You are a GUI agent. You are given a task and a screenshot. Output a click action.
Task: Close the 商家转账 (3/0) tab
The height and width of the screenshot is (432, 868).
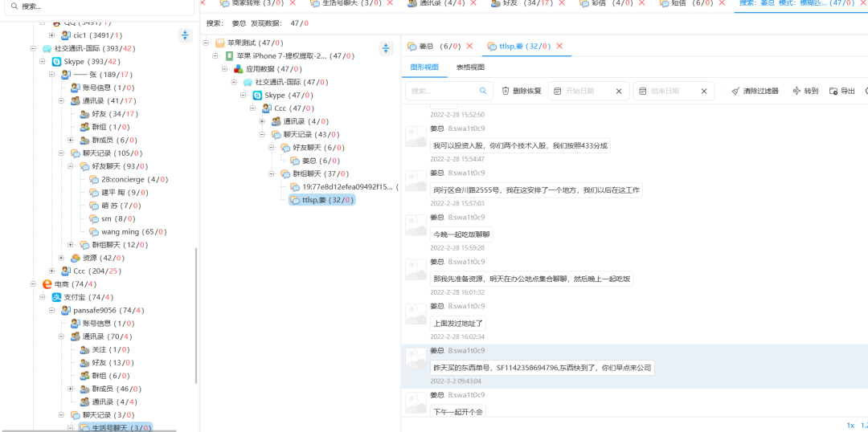click(293, 2)
